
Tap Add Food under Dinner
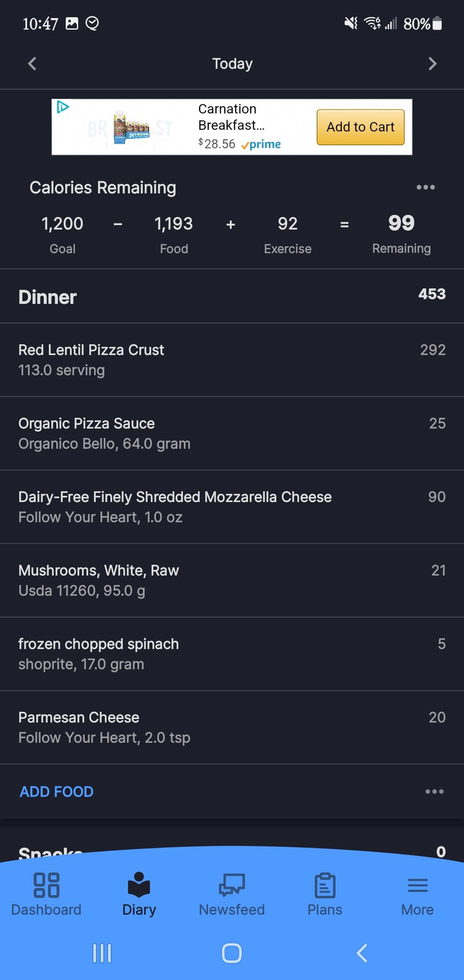(57, 791)
